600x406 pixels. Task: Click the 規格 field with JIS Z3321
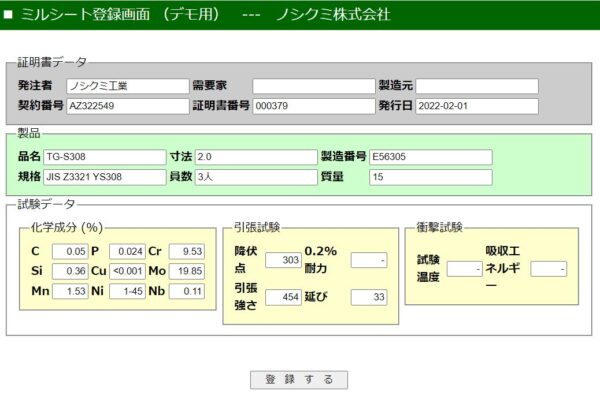104,177
